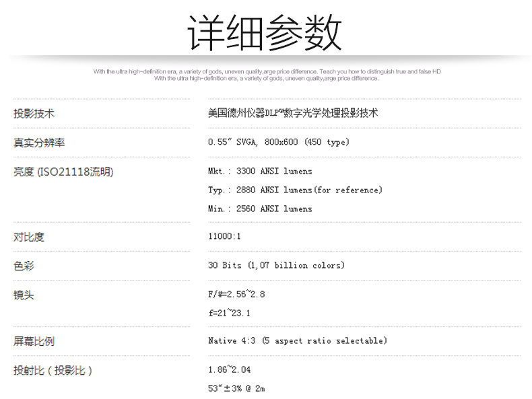Click the 色彩 row label

[24, 266]
